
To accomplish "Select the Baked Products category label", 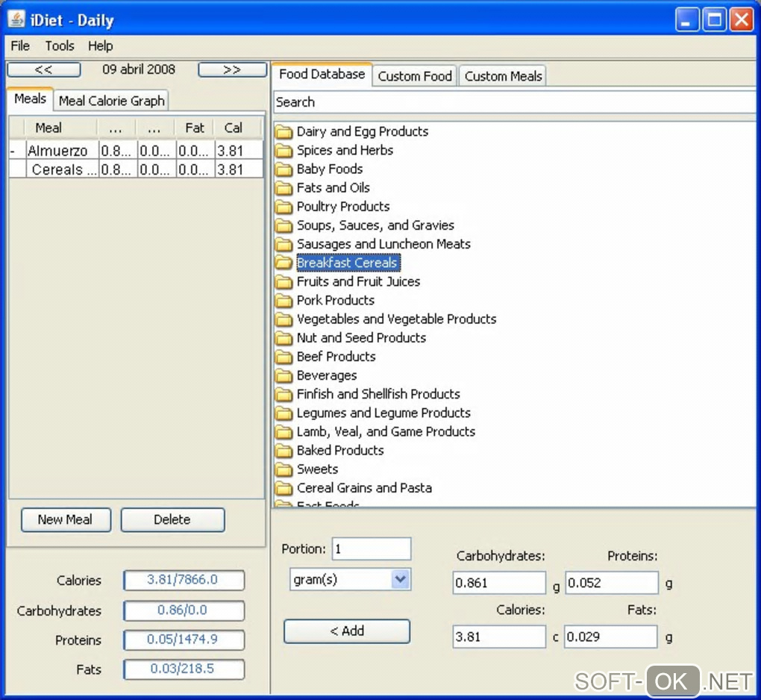I will coord(340,451).
